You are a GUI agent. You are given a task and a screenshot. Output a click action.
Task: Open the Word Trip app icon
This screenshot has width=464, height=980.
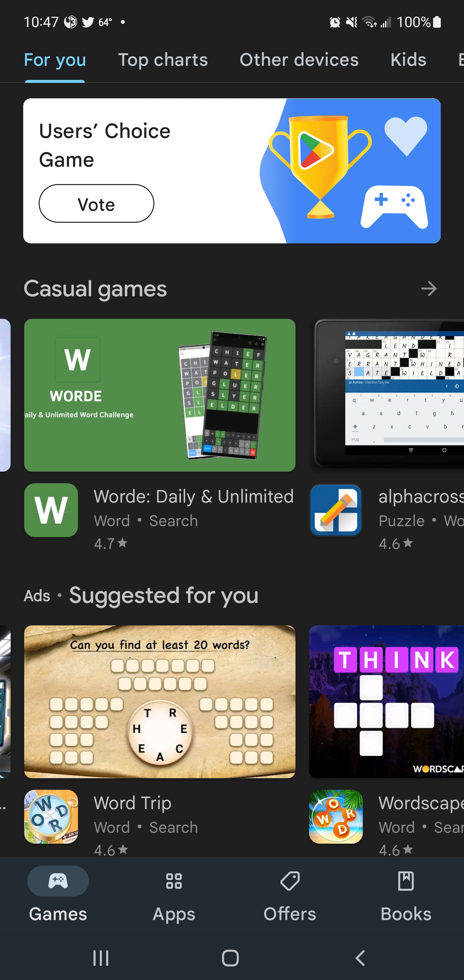[51, 817]
